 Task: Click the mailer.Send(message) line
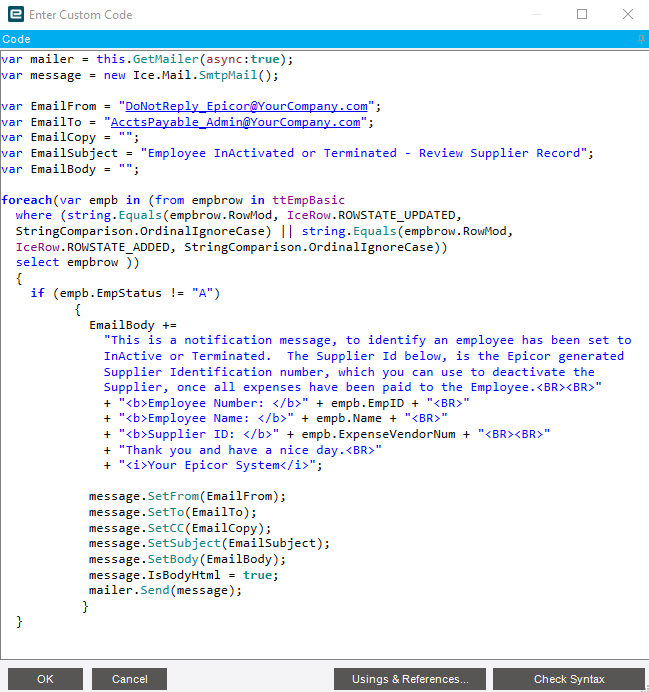pos(165,590)
